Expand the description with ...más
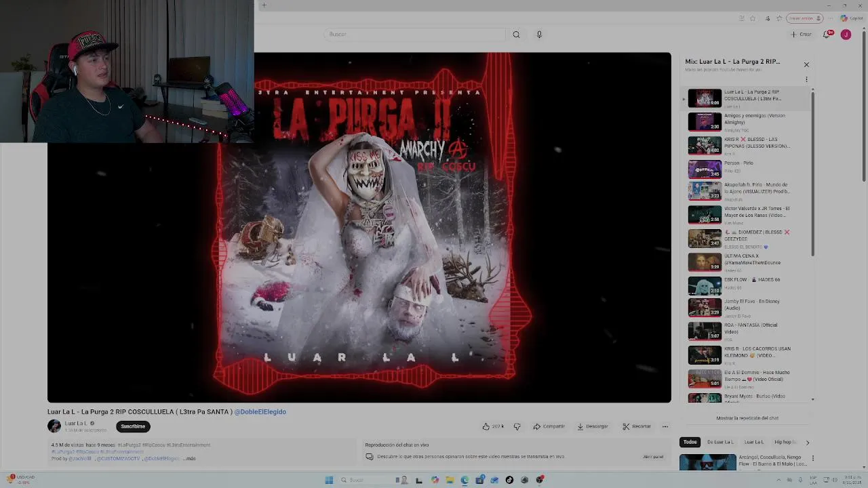The width and height of the screenshot is (868, 488). pyautogui.click(x=189, y=459)
